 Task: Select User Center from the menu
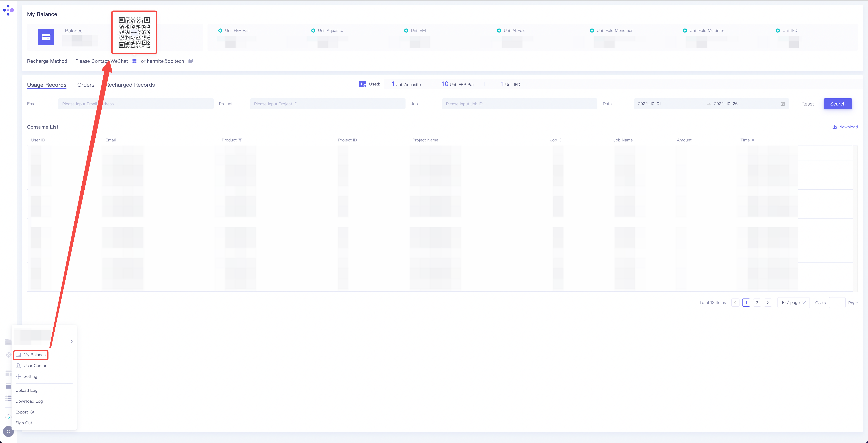point(35,366)
